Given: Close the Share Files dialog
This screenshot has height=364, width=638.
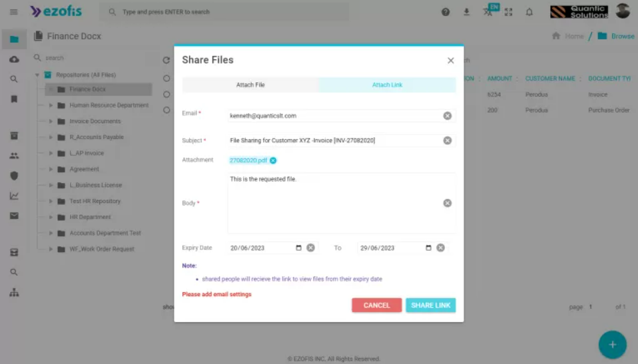Looking at the screenshot, I should tap(451, 61).
